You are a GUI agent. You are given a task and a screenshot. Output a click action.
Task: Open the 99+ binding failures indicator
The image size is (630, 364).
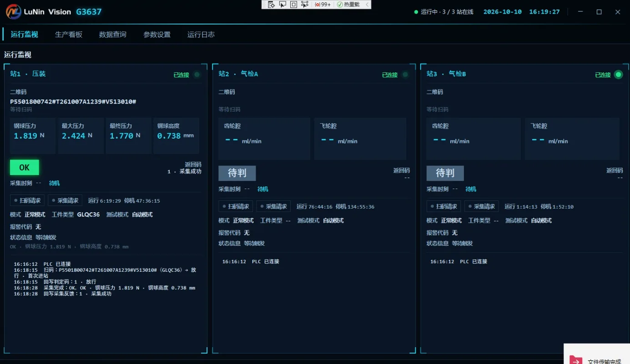click(x=323, y=5)
